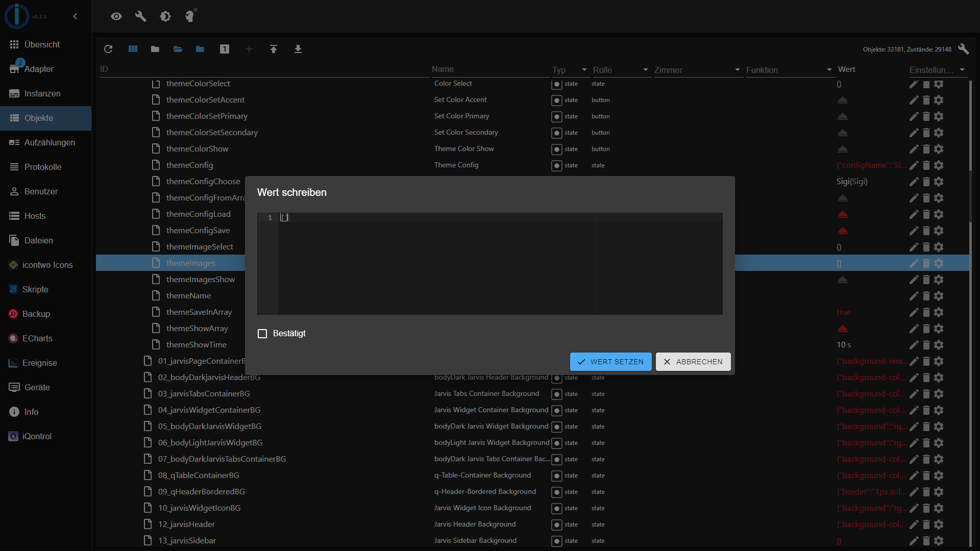
Task: Open the wrench beside the objects counter
Action: click(963, 49)
